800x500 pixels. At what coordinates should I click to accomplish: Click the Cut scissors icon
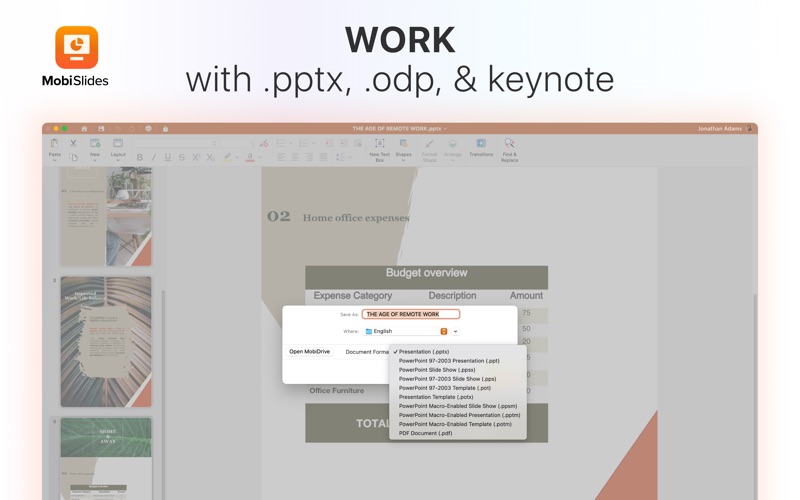coord(73,143)
